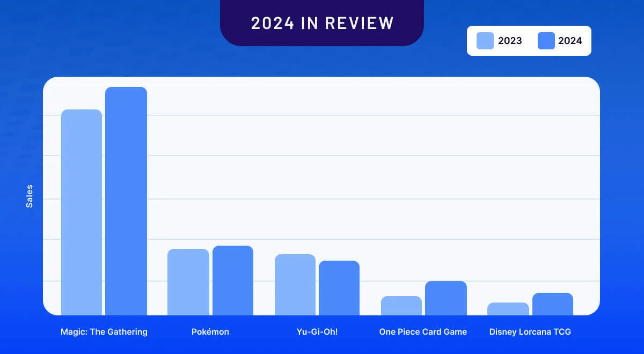Click the Disney Lorcana TCG 2023 bar
The image size is (644, 354).
pos(508,309)
